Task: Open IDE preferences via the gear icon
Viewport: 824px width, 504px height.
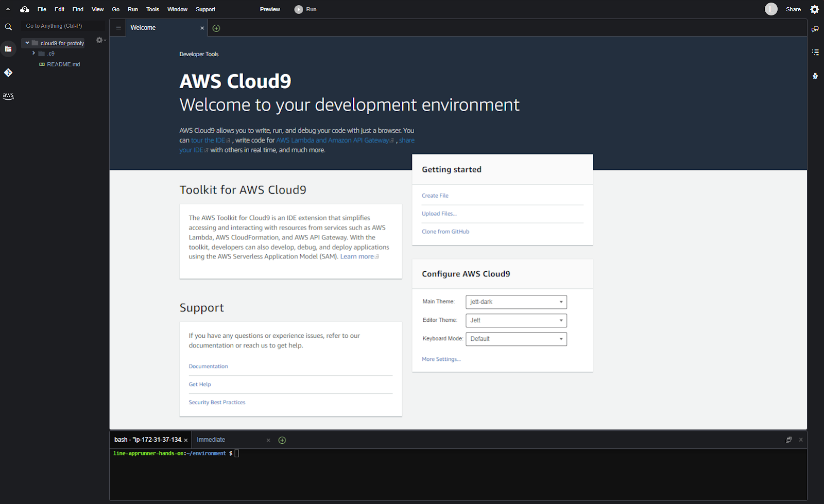Action: coord(814,9)
